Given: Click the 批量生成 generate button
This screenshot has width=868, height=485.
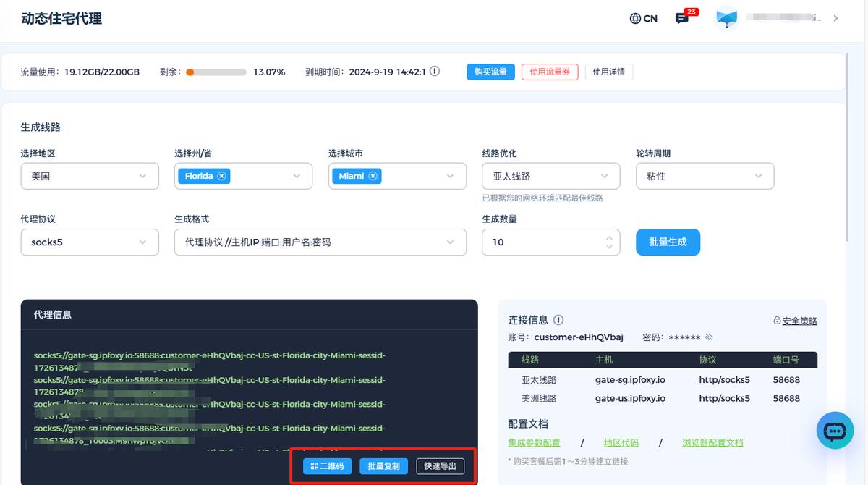Looking at the screenshot, I should (668, 242).
